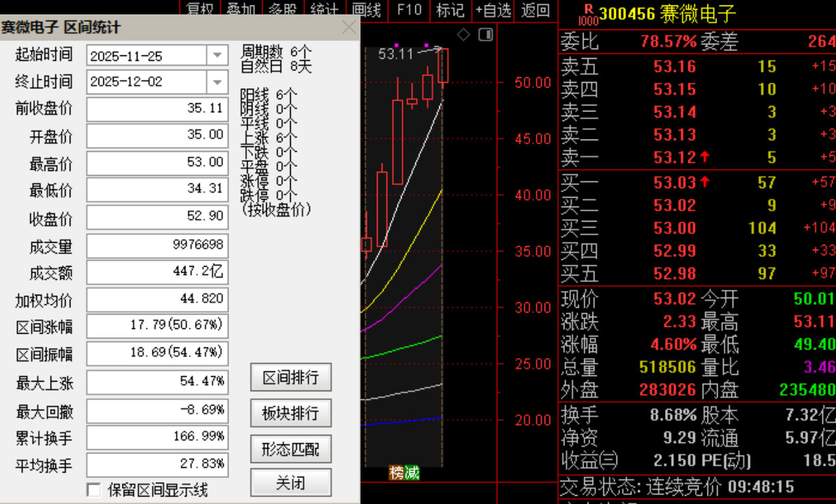Open the 终止时间 date dropdown arrow

[218, 82]
